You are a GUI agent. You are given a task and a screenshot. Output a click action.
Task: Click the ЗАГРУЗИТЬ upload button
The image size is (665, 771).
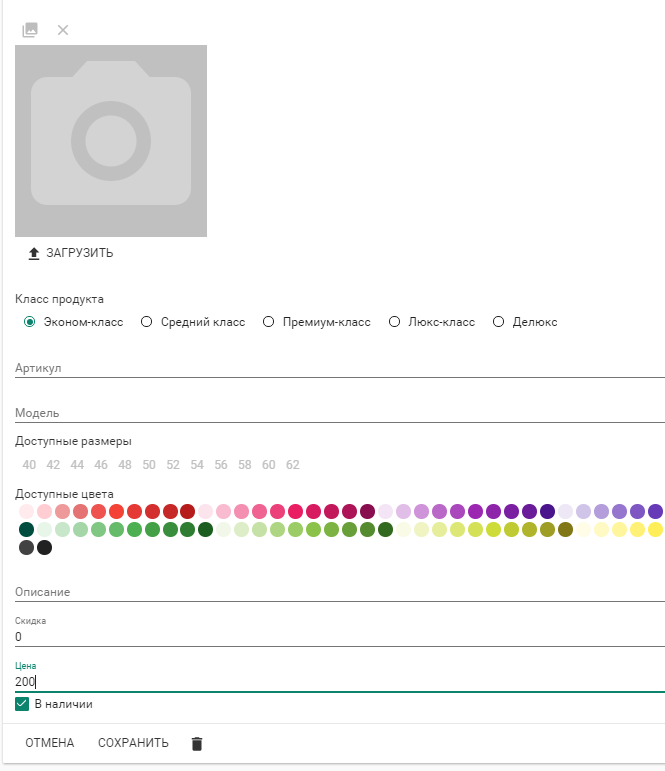click(x=70, y=253)
